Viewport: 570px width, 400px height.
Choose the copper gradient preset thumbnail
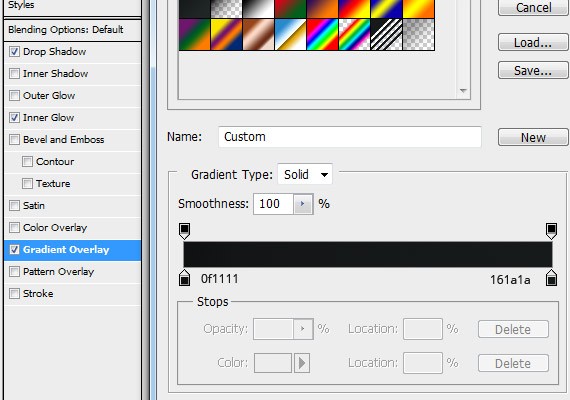(258, 34)
